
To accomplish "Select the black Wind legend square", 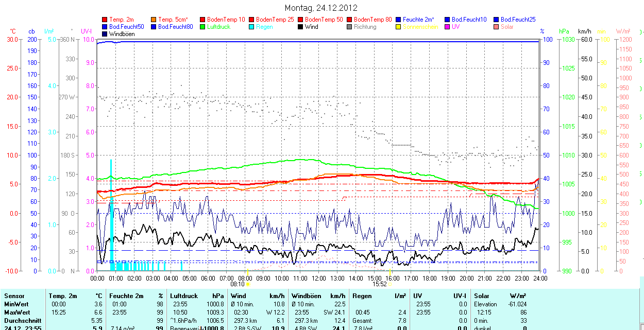I will click(x=300, y=27).
